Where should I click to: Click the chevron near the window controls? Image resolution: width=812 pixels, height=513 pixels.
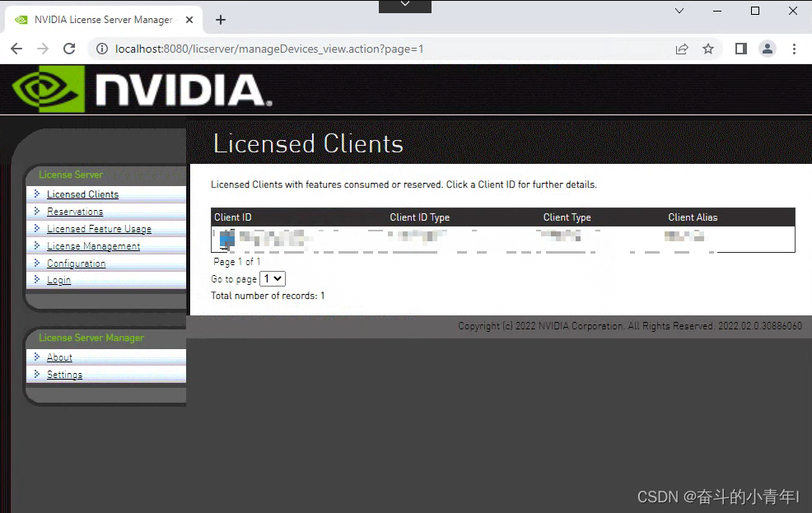[679, 12]
